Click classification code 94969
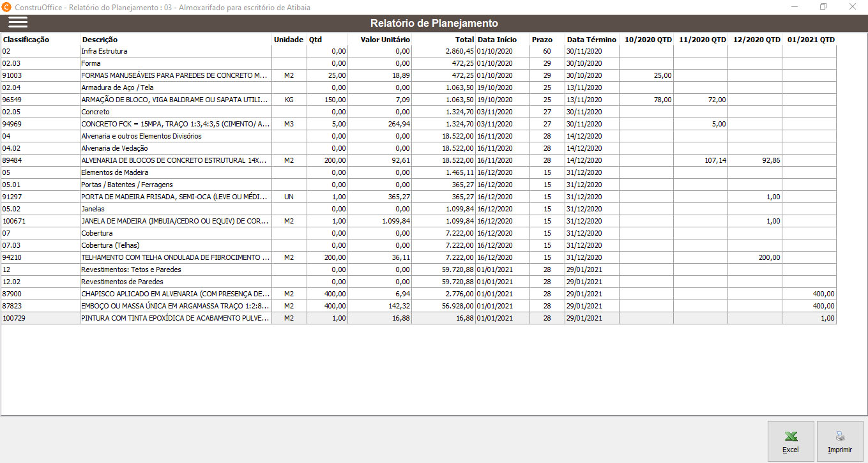This screenshot has width=868, height=463. (x=11, y=124)
